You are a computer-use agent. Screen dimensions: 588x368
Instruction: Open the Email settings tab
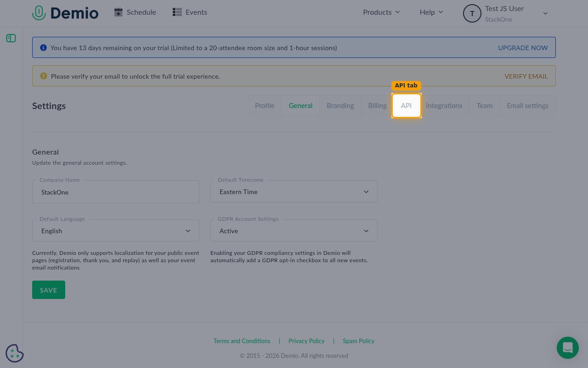point(527,105)
